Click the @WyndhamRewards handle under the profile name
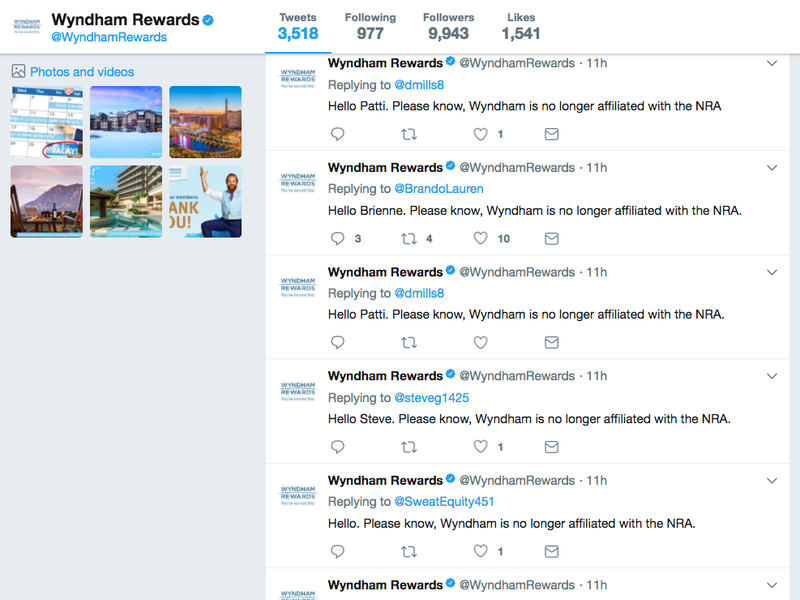 coord(109,37)
